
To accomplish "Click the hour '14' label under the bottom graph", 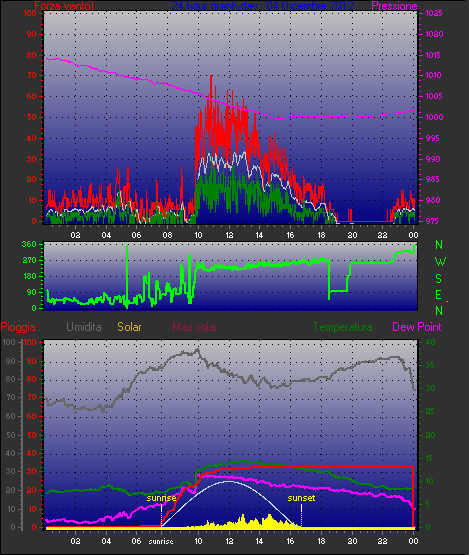I will [259, 541].
